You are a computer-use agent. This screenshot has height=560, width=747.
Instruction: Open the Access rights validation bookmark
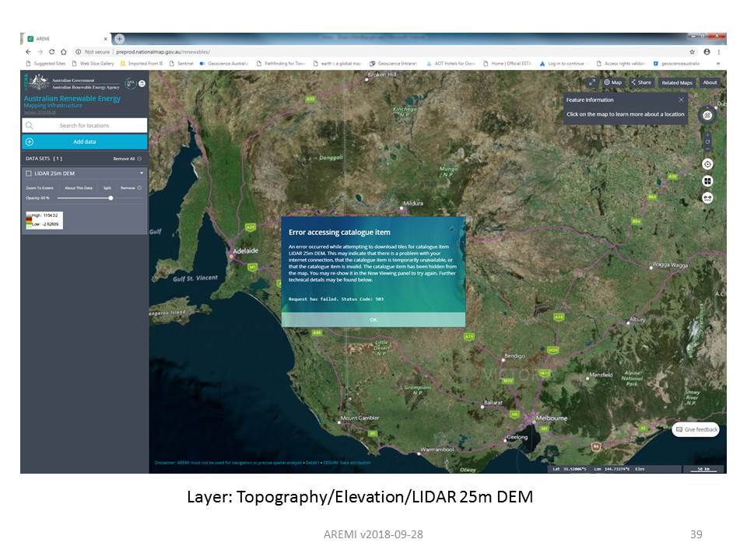click(x=621, y=63)
